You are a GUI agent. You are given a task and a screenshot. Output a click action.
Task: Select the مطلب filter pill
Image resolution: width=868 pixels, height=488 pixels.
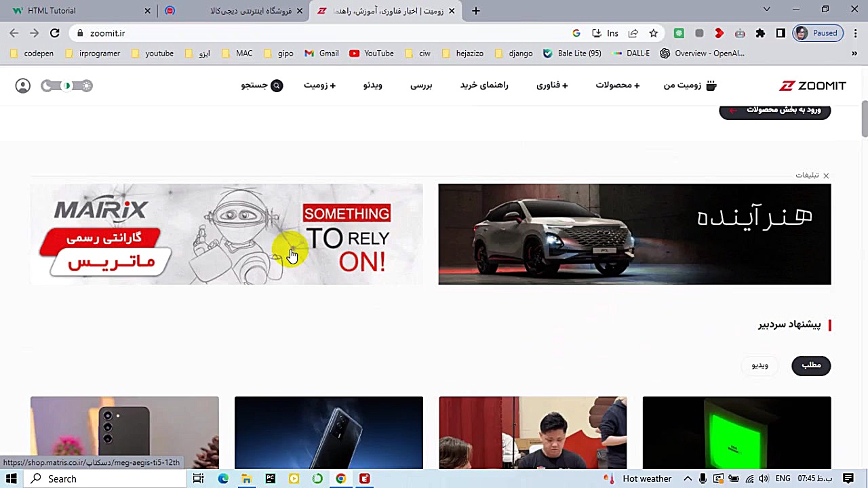811,365
